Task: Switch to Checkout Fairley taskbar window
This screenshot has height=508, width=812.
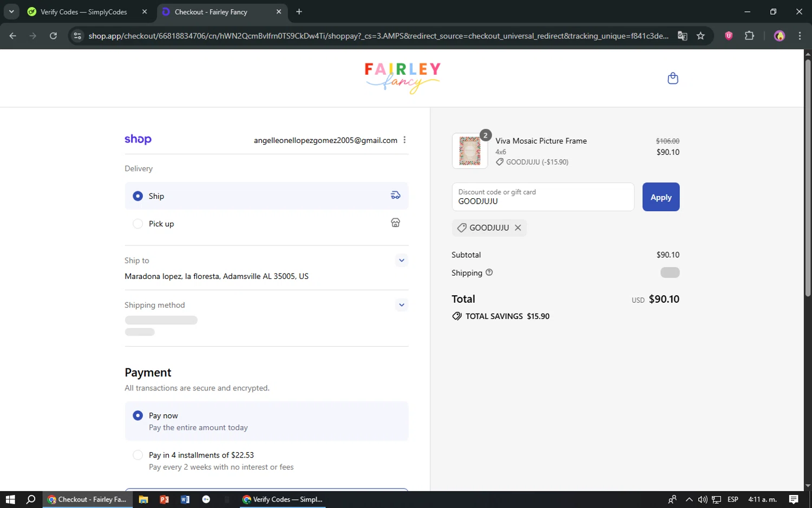Action: point(87,499)
